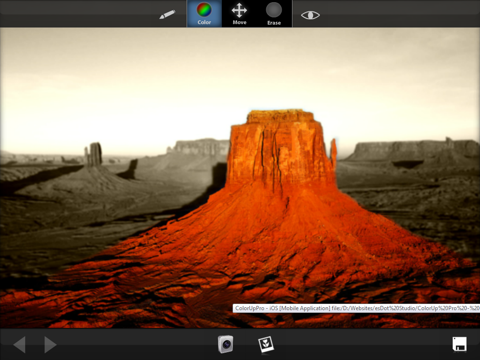Select the brush size tool
The width and height of the screenshot is (480, 360).
coord(167,15)
